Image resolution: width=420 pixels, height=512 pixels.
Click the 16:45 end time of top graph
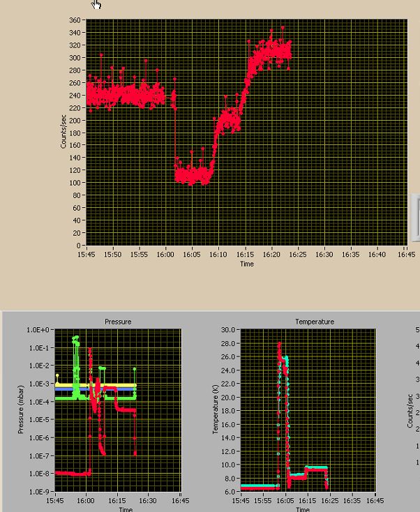[x=407, y=255]
